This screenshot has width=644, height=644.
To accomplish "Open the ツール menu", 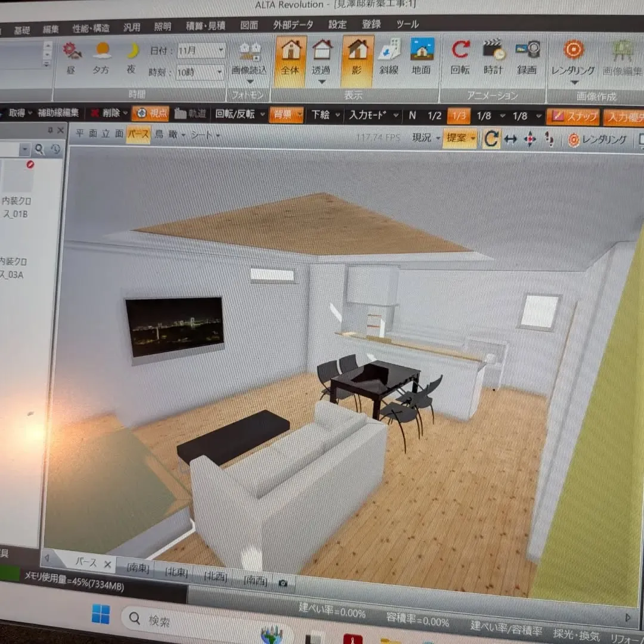I will [407, 24].
